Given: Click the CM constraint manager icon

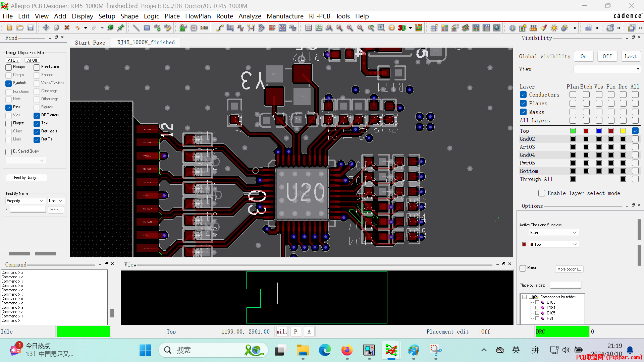Looking at the screenshot, I should (476, 28).
